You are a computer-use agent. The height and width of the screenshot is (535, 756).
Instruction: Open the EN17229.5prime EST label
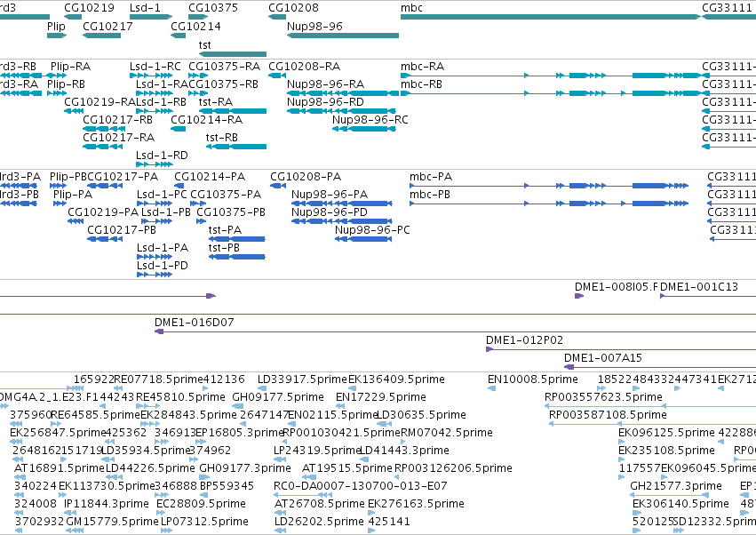point(381,397)
